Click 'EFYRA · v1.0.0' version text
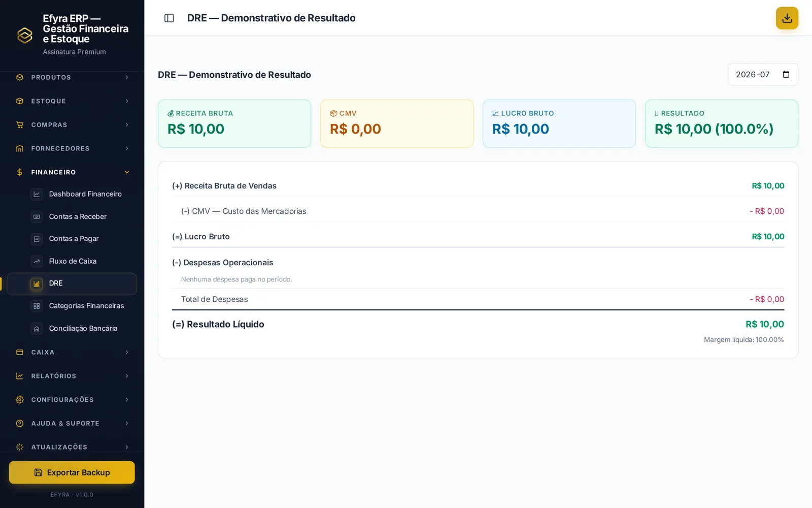This screenshot has height=508, width=812. click(x=72, y=495)
